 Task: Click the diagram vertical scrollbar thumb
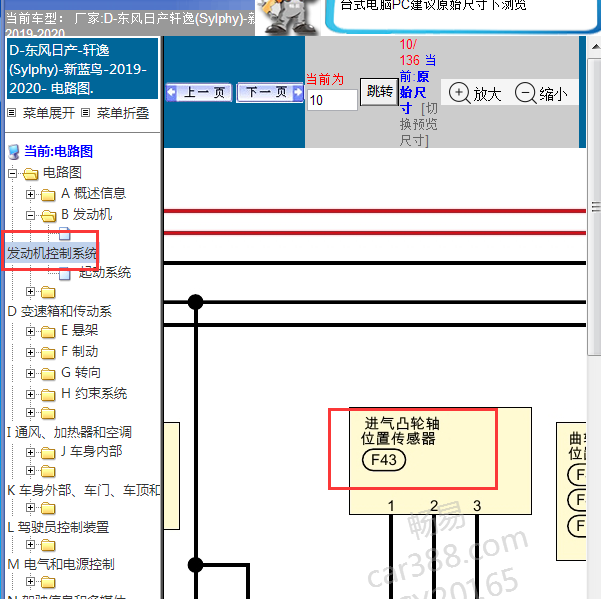pyautogui.click(x=594, y=207)
